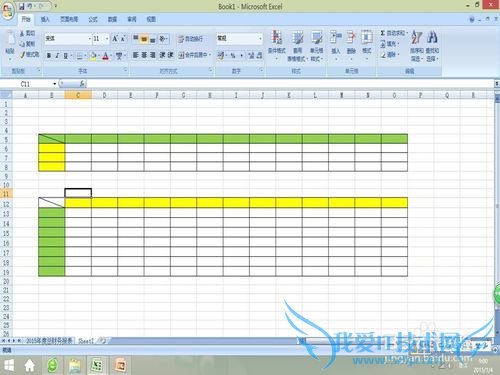Image resolution: width=500 pixels, height=375 pixels.
Task: Switch to Review (审阅) tab
Action: [x=132, y=19]
